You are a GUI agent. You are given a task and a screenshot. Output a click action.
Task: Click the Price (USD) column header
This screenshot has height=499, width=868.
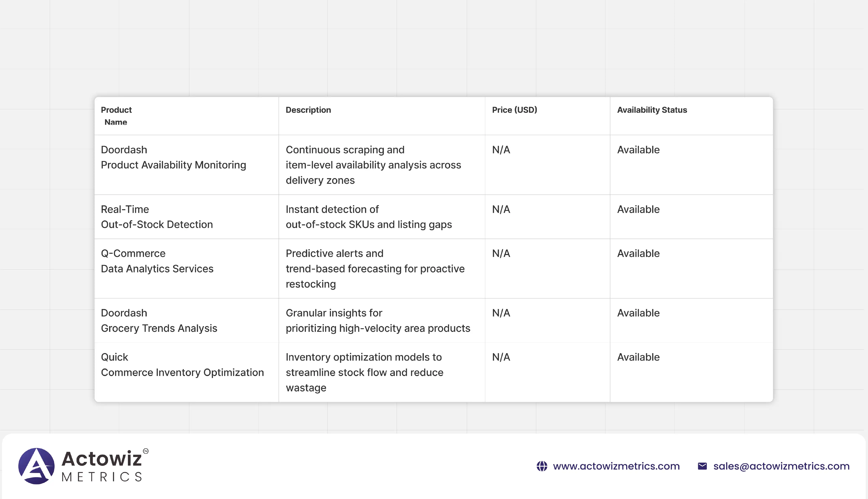(514, 110)
